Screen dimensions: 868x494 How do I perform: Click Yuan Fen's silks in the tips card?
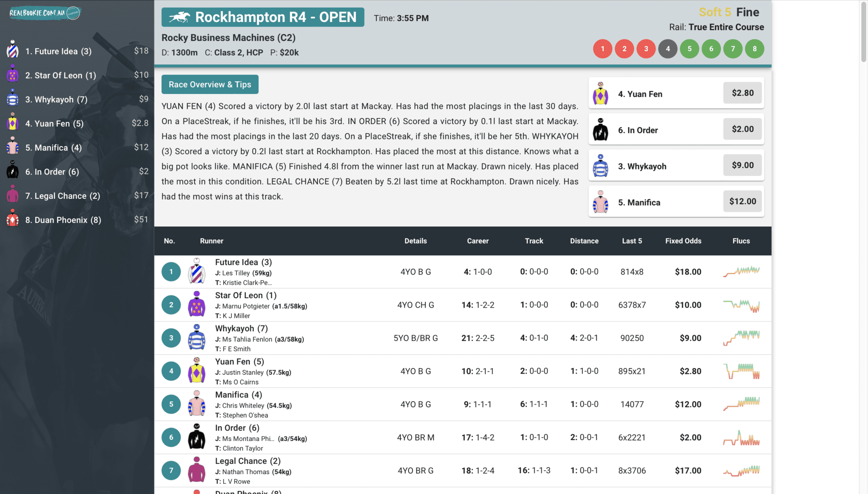pyautogui.click(x=601, y=94)
